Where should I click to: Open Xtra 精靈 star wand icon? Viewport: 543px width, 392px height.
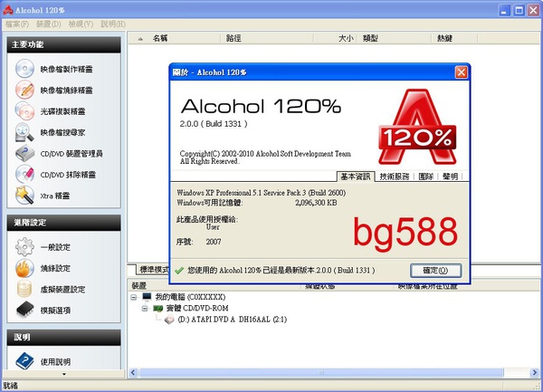point(24,196)
